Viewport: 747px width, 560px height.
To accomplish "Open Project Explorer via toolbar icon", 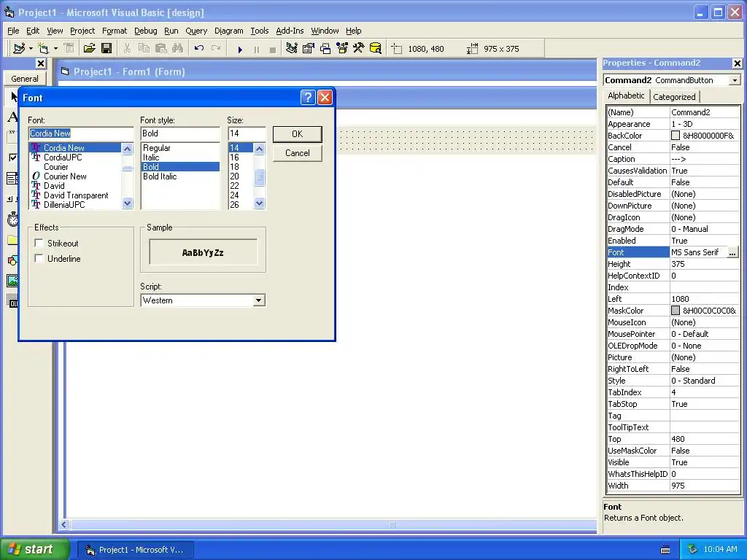I will tap(292, 48).
